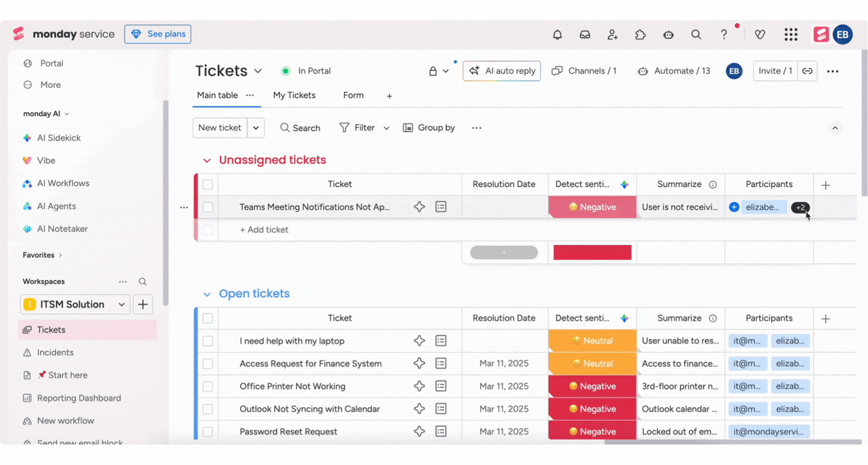Open the Tickets board title dropdown

pos(258,71)
